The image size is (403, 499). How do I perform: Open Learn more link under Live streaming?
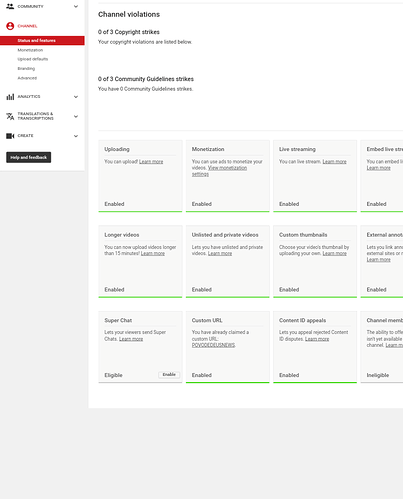coord(334,162)
